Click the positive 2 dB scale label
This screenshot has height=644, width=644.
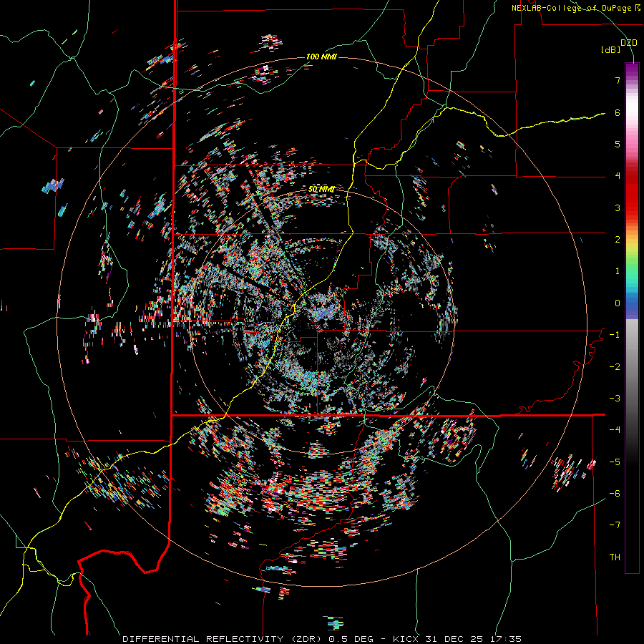coord(618,240)
